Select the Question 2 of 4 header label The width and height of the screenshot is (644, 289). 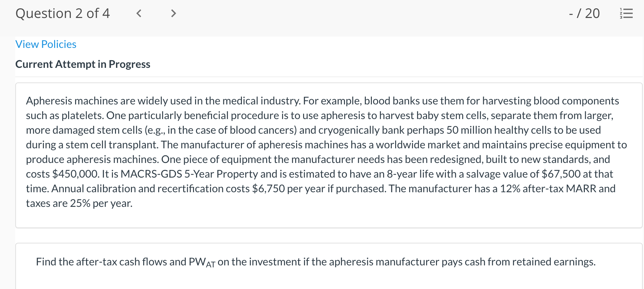63,13
